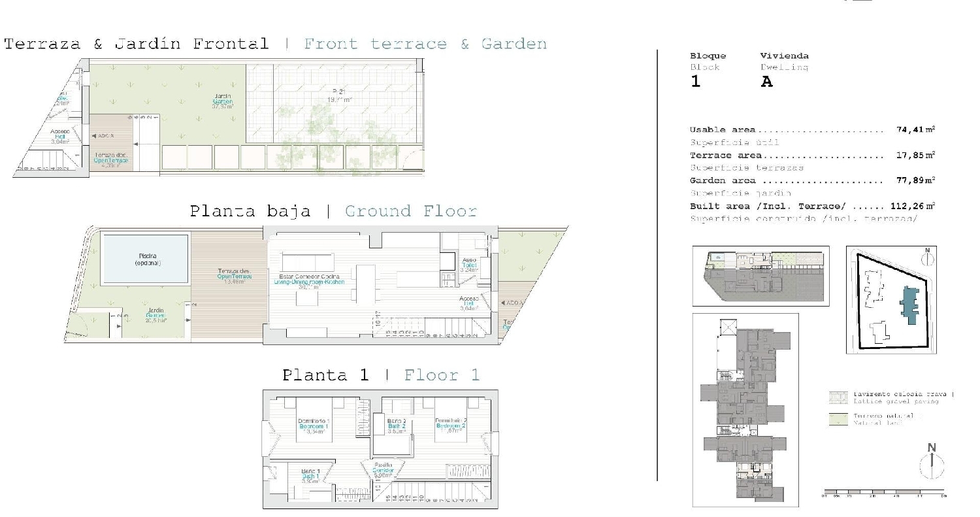Click the 'Bath 2' room label
Image resolution: width=980 pixels, height=517 pixels.
click(x=397, y=426)
